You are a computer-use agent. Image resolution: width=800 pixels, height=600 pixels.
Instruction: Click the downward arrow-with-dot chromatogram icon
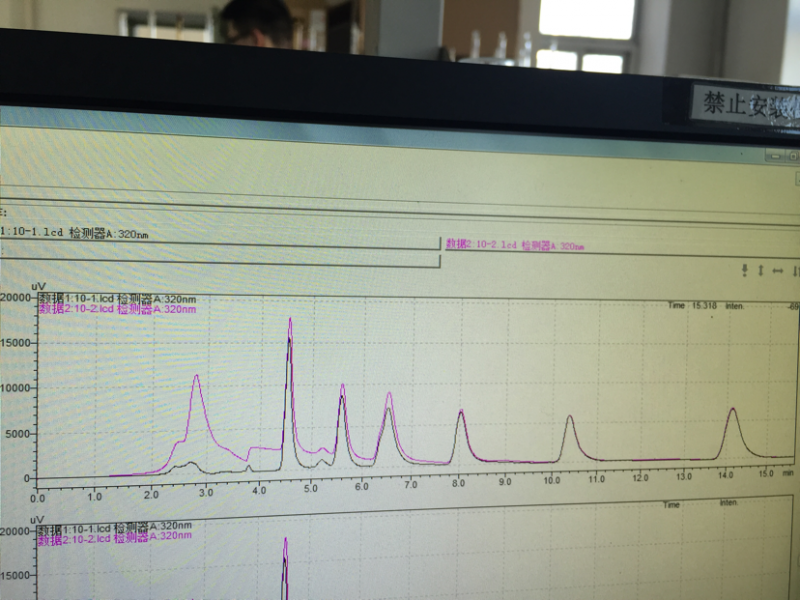point(744,270)
